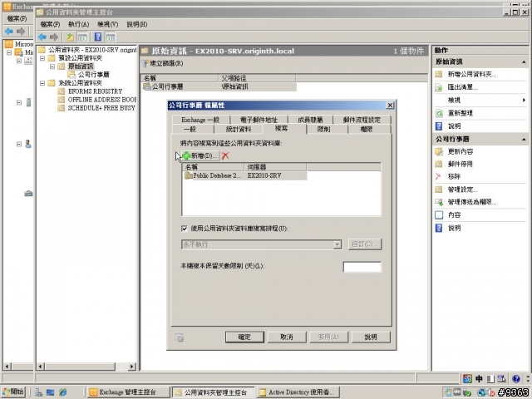Click the 郵件停用 icon in actions pane
The height and width of the screenshot is (399, 532).
439,165
